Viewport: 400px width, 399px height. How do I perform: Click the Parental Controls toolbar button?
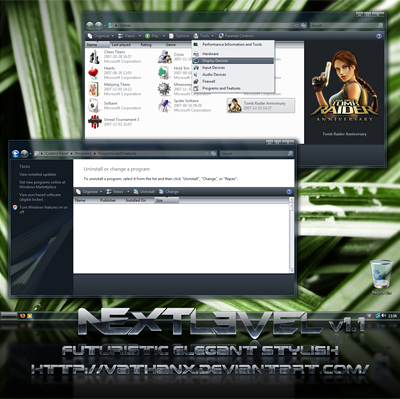[236, 36]
